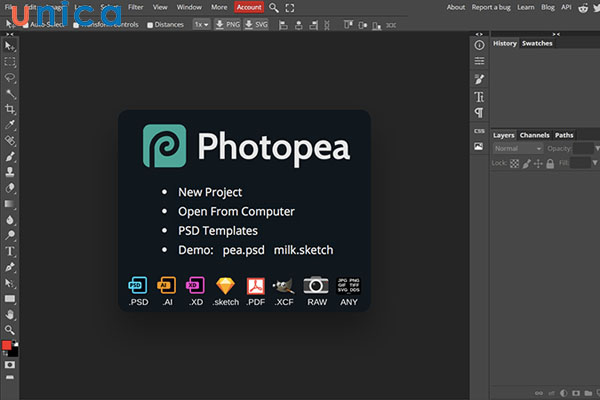Open the 1x scale dropdown
This screenshot has height=400, width=600.
pyautogui.click(x=201, y=24)
